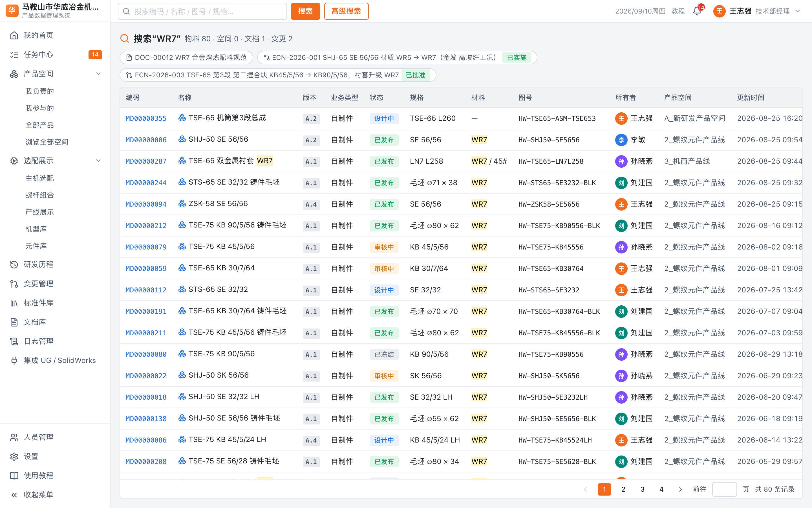The width and height of the screenshot is (812, 508).
Task: Click the search input field
Action: [202, 11]
